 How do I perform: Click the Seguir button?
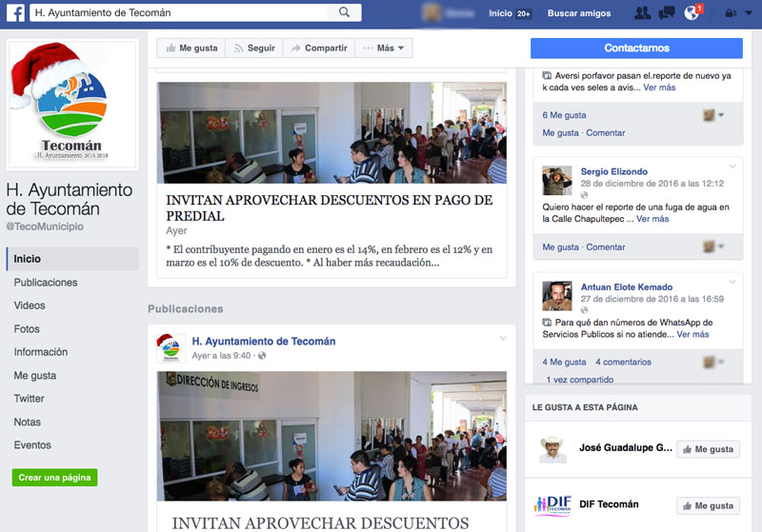coord(254,48)
